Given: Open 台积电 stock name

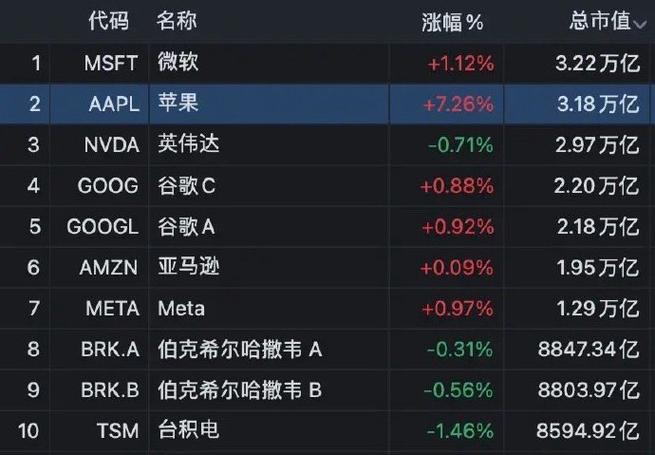Looking at the screenshot, I should (x=188, y=430).
